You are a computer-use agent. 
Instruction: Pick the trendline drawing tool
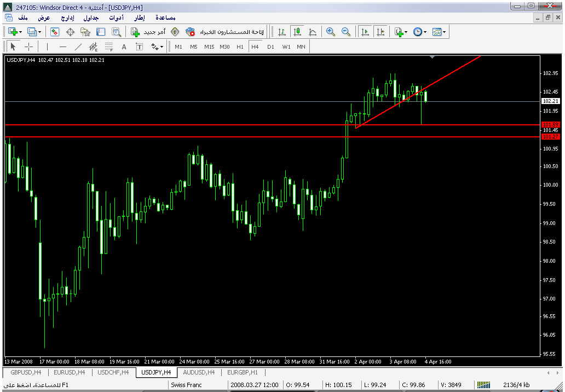tap(78, 47)
